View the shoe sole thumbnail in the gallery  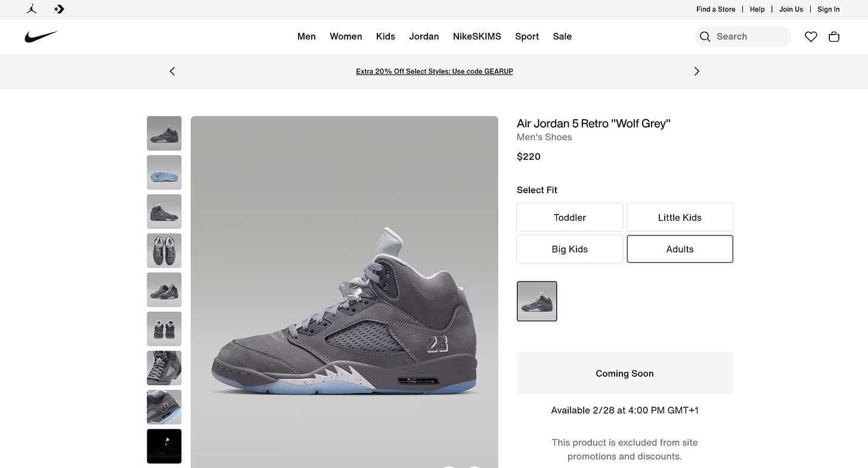pos(164,172)
